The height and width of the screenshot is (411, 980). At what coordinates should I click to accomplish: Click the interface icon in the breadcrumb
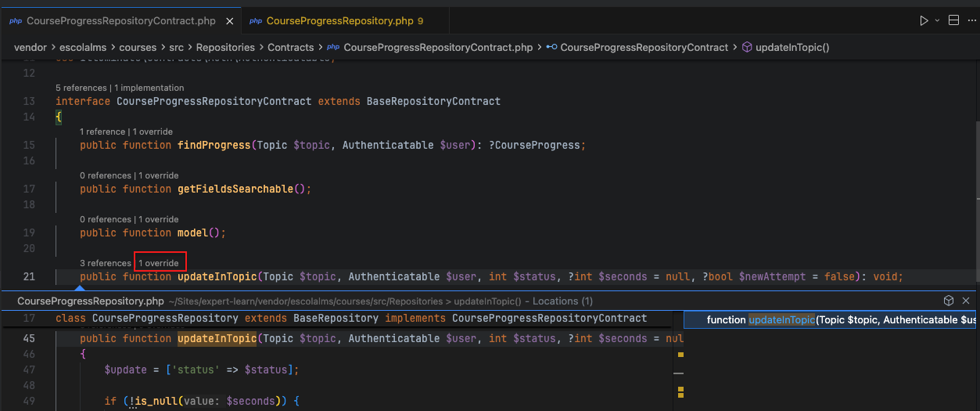click(551, 48)
